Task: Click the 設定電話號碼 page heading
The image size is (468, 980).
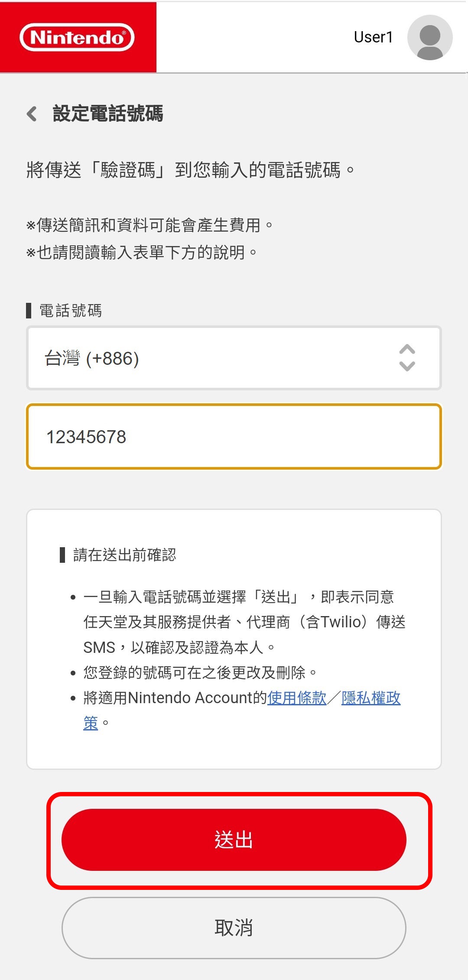Action: 108,114
